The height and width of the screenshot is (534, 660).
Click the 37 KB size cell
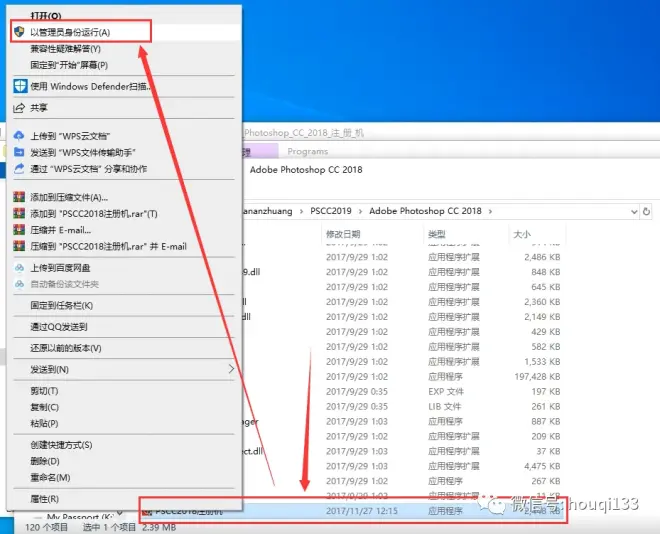point(548,452)
